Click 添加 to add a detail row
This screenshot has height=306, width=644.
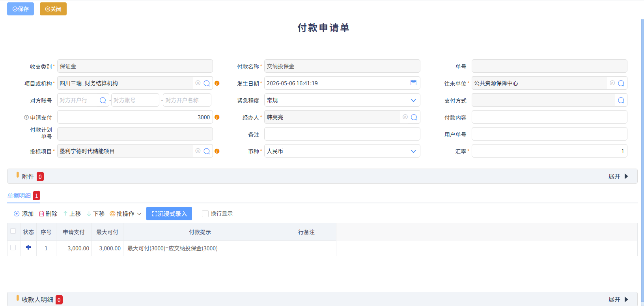point(24,214)
